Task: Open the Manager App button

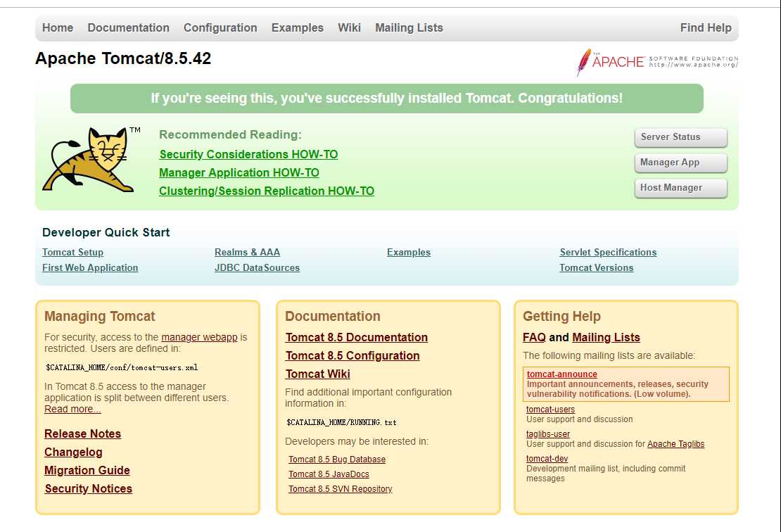Action: coord(681,163)
